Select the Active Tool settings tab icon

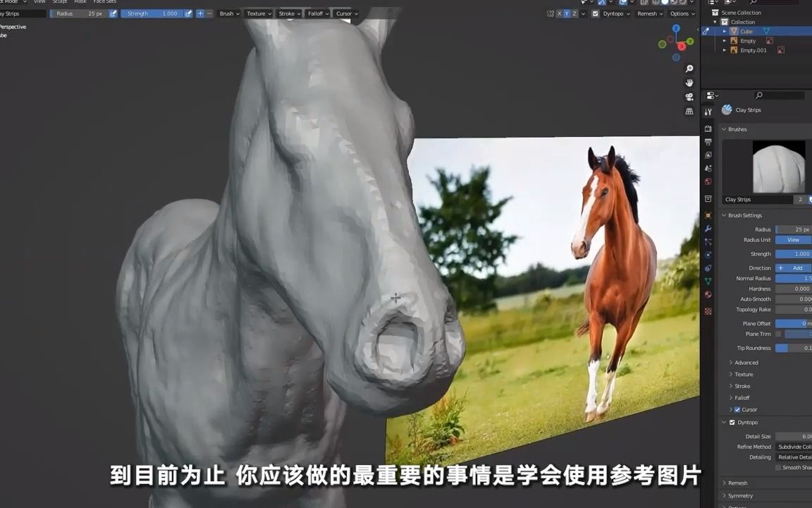coord(708,111)
